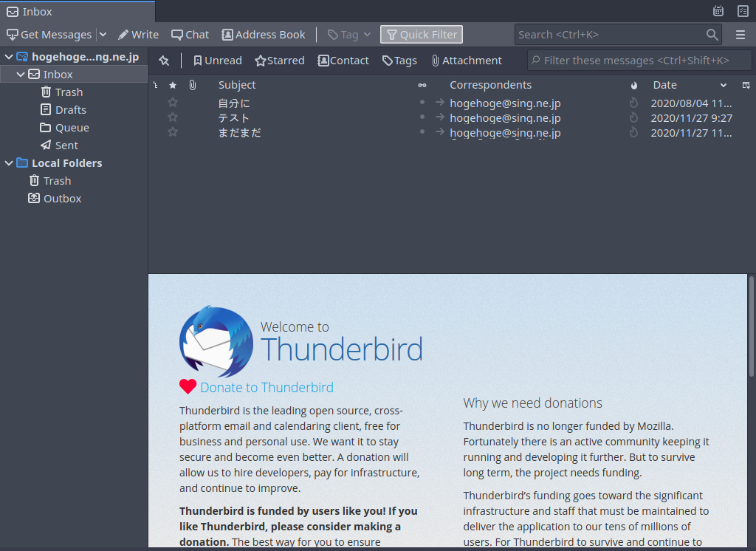Toggle the Contact quick filter
The width and height of the screenshot is (756, 551).
tap(343, 61)
